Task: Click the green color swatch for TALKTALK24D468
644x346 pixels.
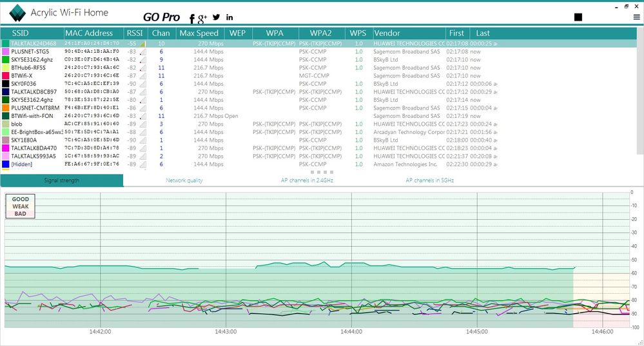Action: [5, 44]
